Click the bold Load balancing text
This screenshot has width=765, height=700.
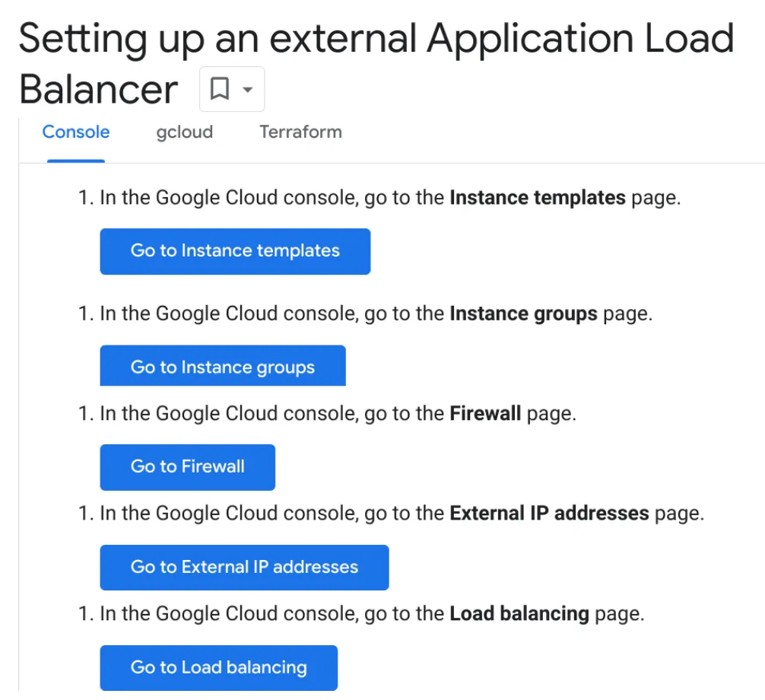click(x=519, y=613)
